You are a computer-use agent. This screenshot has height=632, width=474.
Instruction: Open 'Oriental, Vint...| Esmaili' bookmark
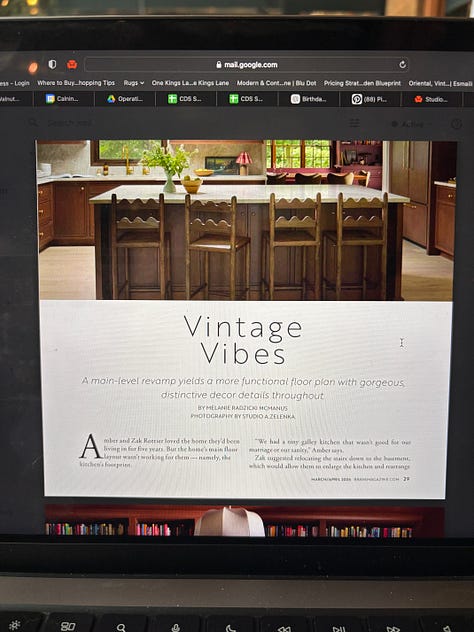tap(440, 83)
